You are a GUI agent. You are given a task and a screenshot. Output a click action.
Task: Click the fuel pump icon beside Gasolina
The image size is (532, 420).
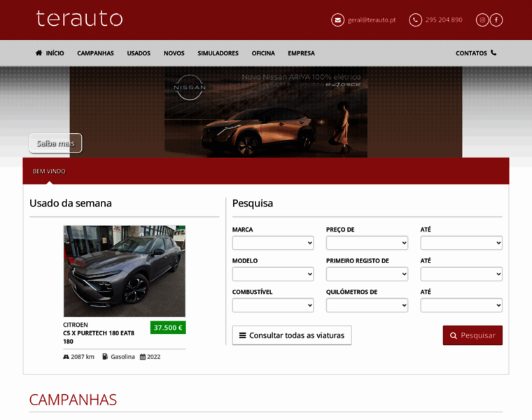tap(105, 356)
